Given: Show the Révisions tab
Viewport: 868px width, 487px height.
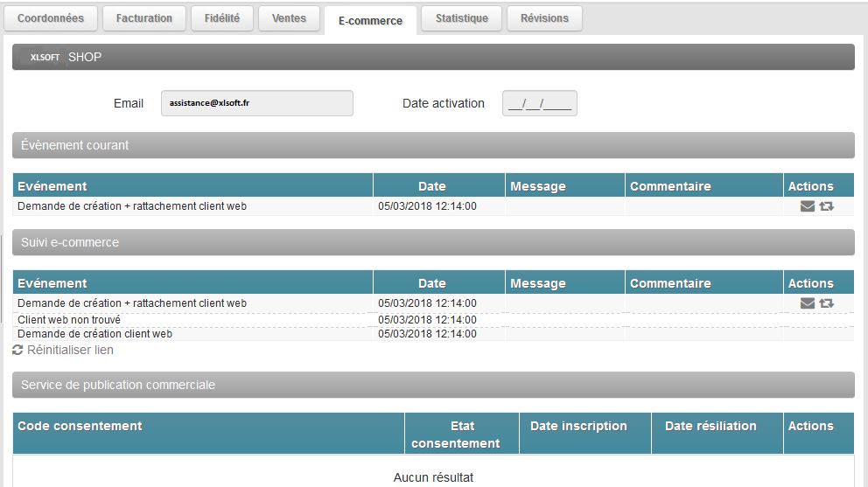Looking at the screenshot, I should pos(544,18).
